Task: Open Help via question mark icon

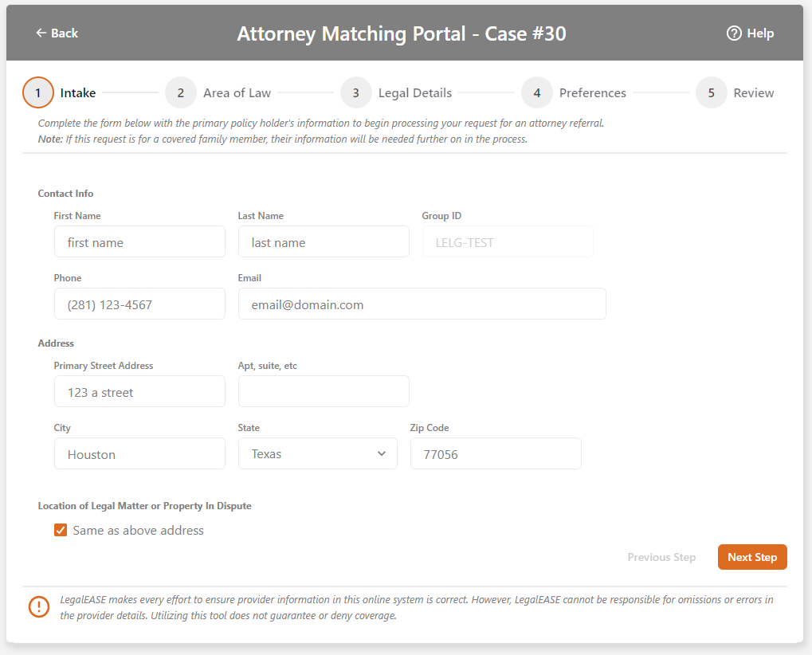Action: pyautogui.click(x=734, y=33)
